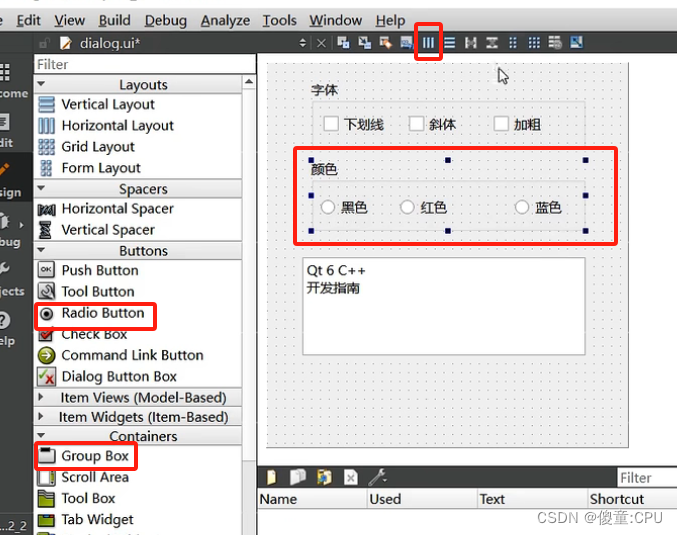Click the Adjust Size toolbar icon
Viewport: 677px width, 535px height.
576,43
